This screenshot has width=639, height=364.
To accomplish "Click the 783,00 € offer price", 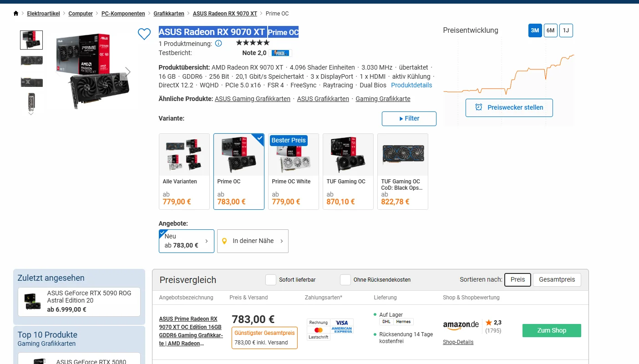I will pyautogui.click(x=254, y=319).
